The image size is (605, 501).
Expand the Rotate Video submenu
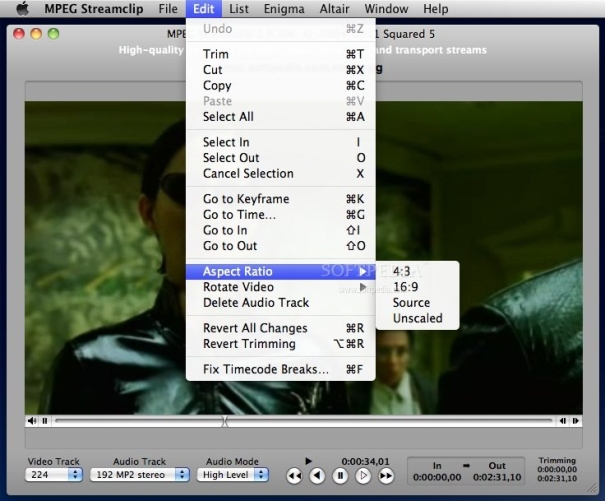pyautogui.click(x=281, y=287)
